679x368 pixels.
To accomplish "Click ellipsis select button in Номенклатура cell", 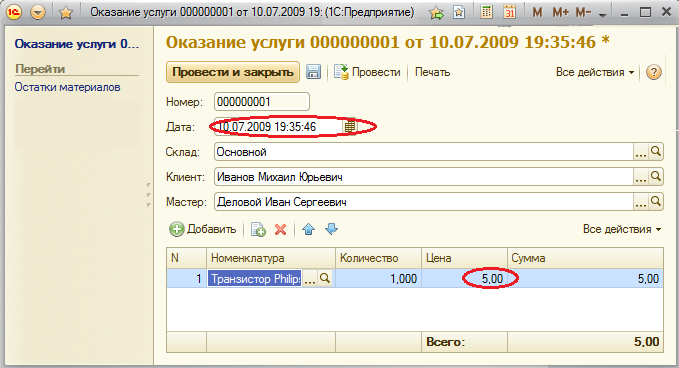I will [309, 279].
